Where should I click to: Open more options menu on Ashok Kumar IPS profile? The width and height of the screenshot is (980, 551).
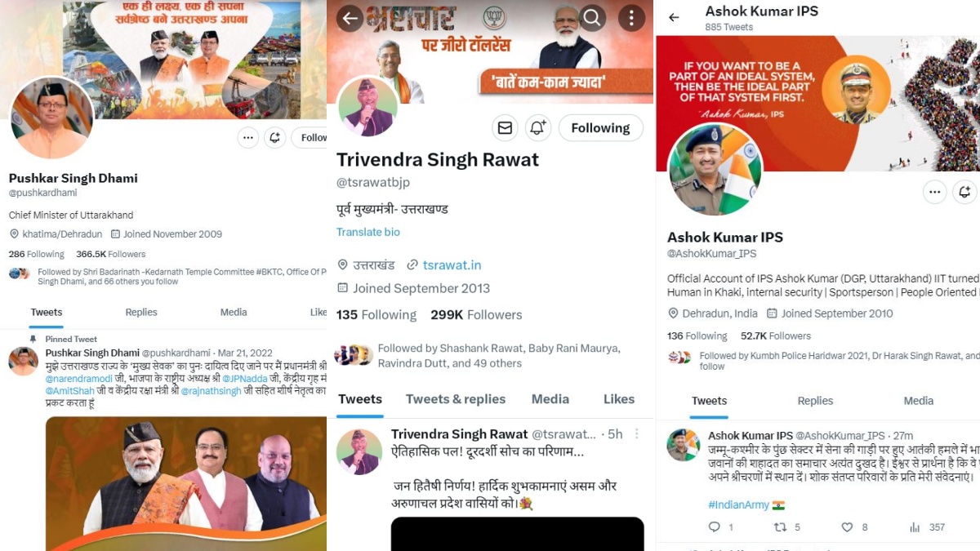(x=934, y=192)
